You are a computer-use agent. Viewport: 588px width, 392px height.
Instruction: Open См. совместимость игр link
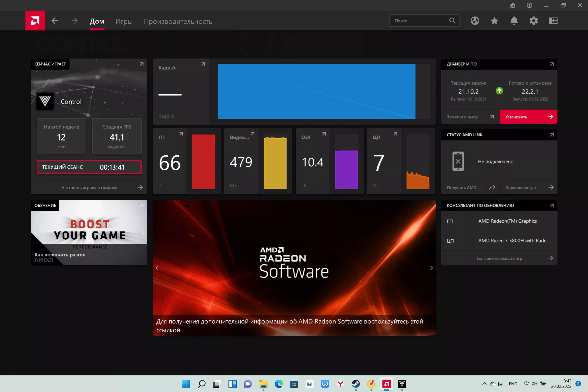pos(499,258)
